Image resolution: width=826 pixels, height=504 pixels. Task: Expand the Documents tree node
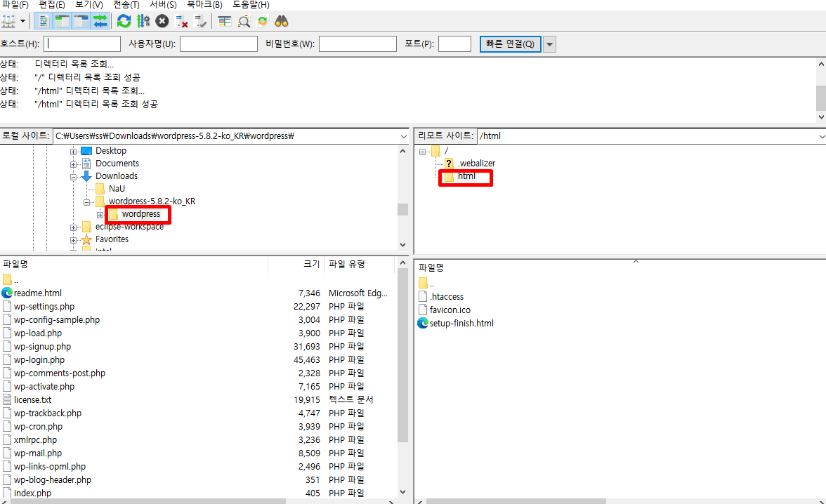point(73,164)
